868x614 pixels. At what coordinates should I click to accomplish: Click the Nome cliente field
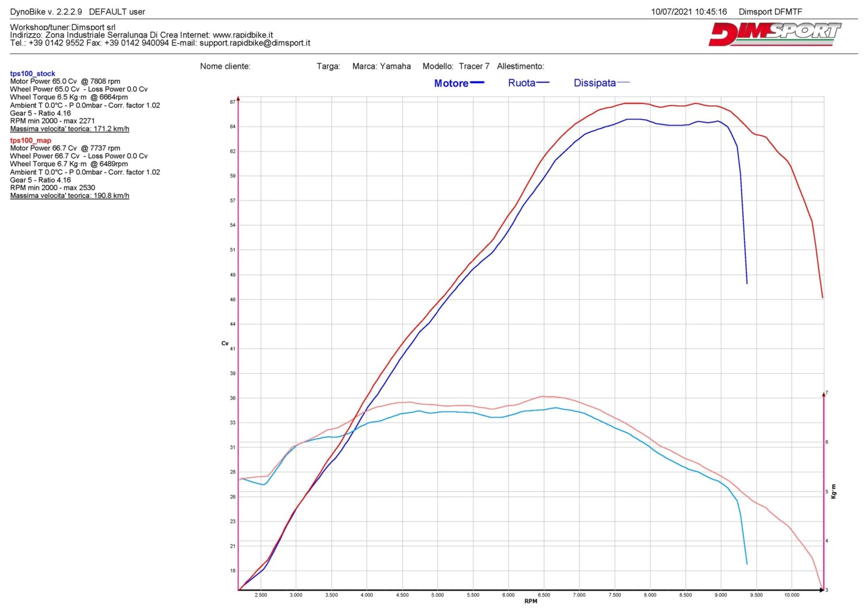pyautogui.click(x=225, y=66)
